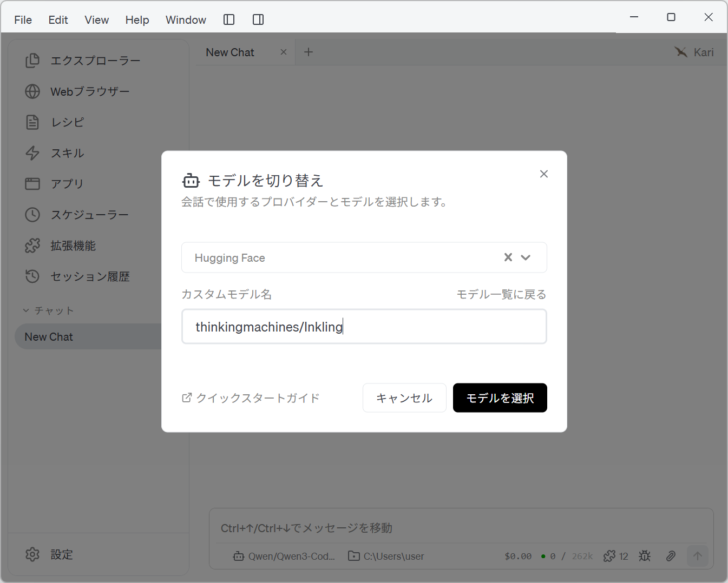Close the New Chat tab
728x583 pixels.
[x=284, y=52]
